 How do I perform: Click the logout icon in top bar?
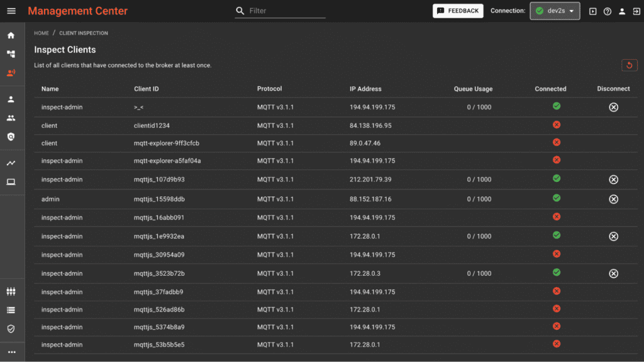click(636, 11)
